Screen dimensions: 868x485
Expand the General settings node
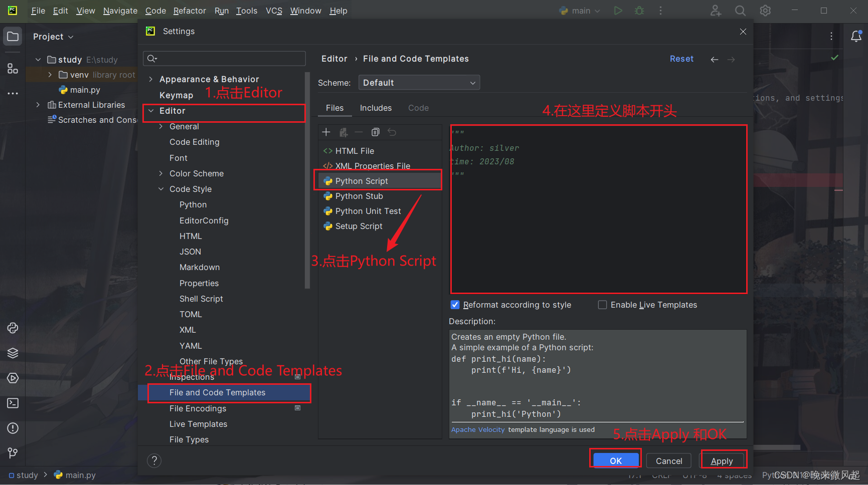(161, 126)
